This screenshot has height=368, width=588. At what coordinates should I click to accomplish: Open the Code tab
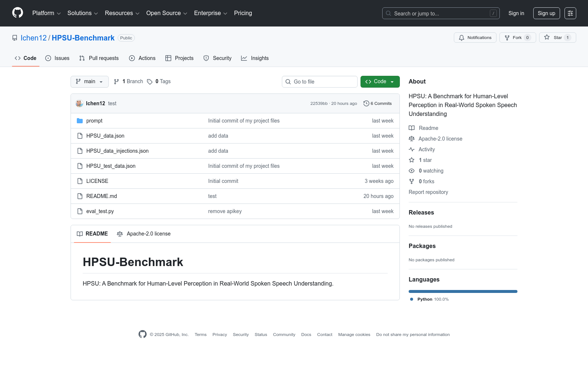[x=26, y=58]
